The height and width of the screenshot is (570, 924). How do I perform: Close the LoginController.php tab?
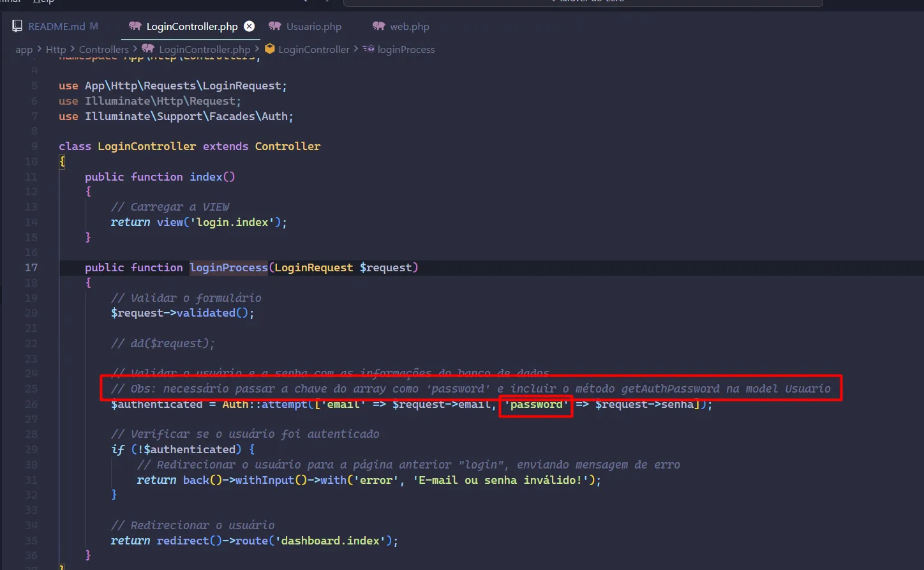[250, 26]
